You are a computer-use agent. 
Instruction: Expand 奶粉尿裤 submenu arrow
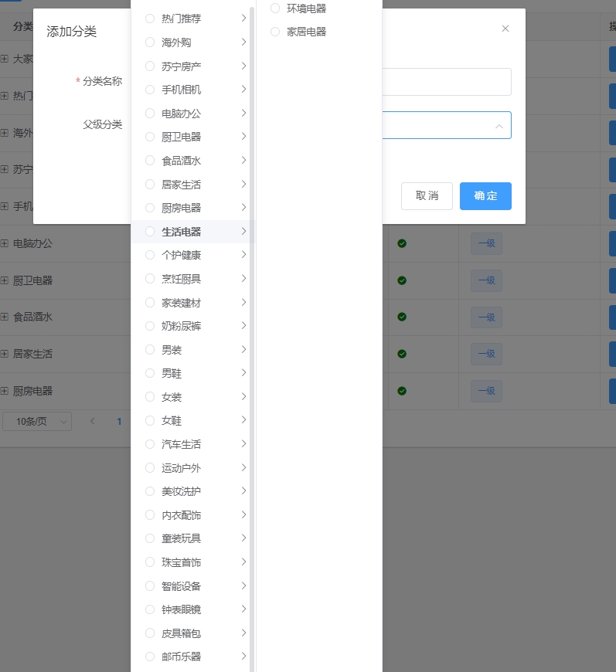(243, 326)
